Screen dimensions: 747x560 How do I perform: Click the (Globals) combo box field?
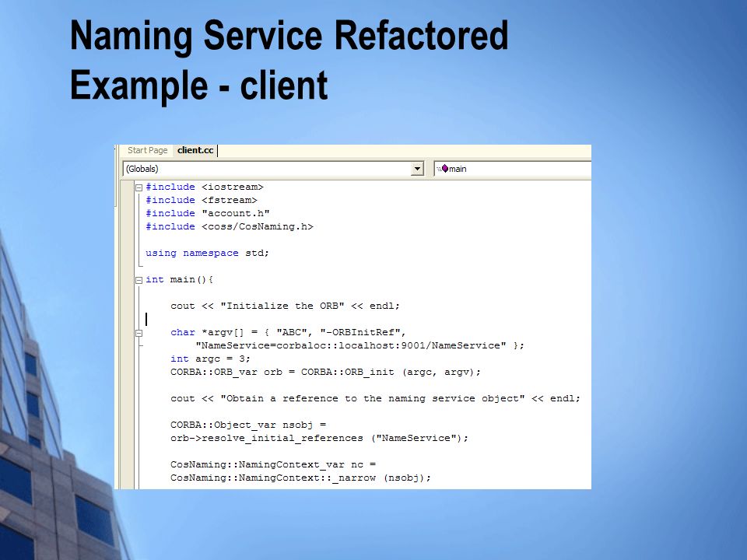[x=273, y=169]
